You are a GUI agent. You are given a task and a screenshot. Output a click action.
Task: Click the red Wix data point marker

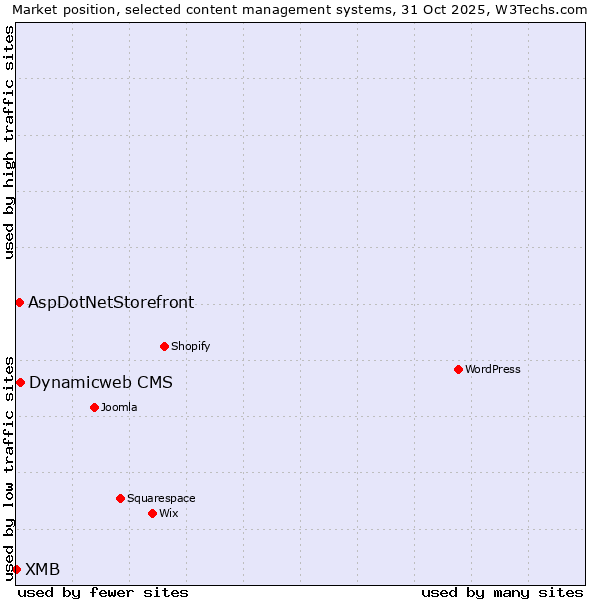pyautogui.click(x=152, y=513)
